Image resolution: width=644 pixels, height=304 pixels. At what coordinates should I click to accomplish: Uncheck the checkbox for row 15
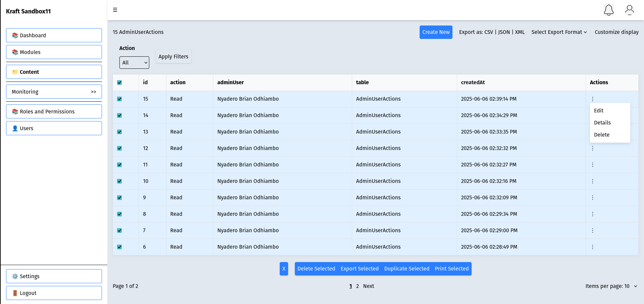coord(119,99)
